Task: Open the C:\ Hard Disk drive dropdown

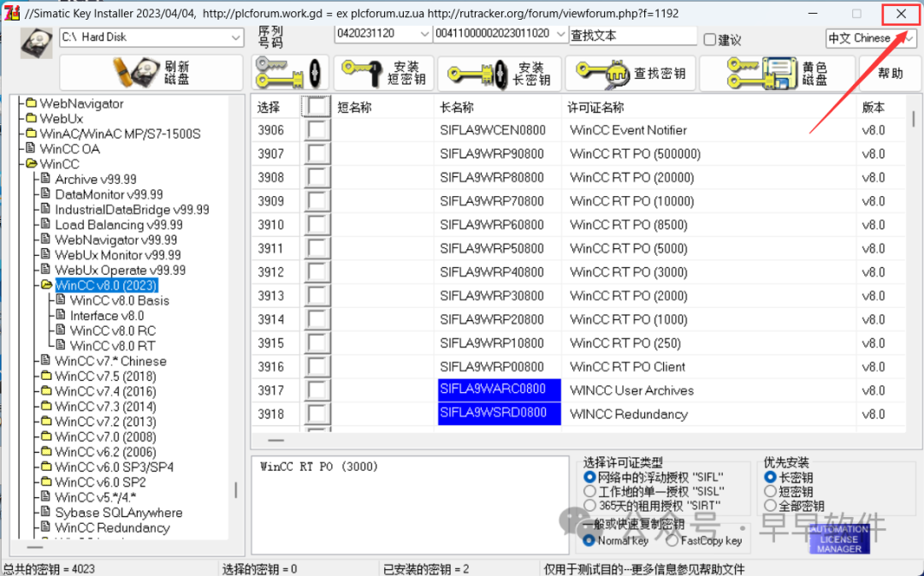Action: point(235,38)
